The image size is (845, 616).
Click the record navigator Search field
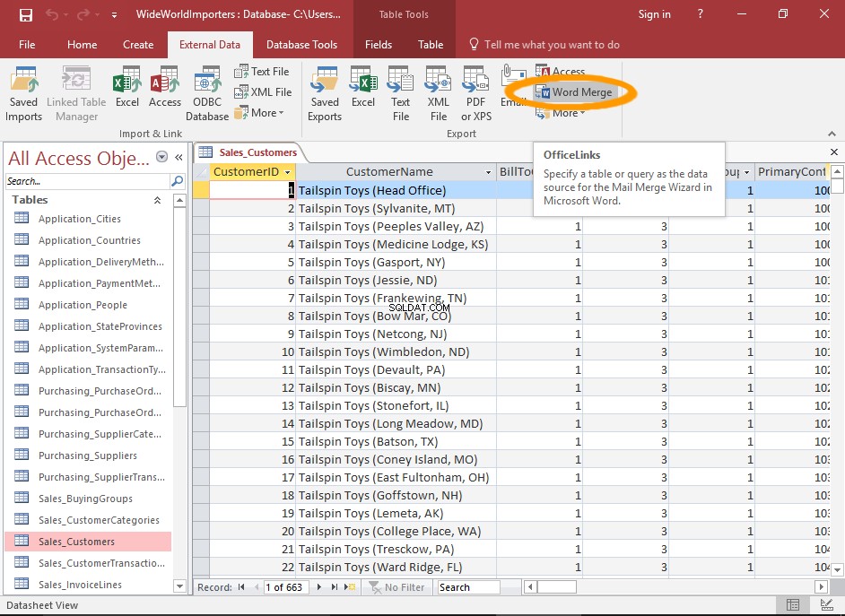(469, 587)
